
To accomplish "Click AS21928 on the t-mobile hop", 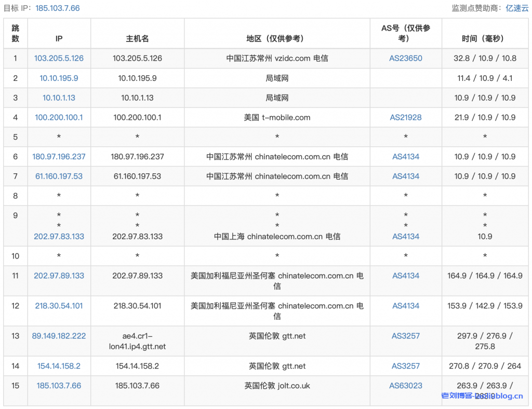I will tap(406, 117).
